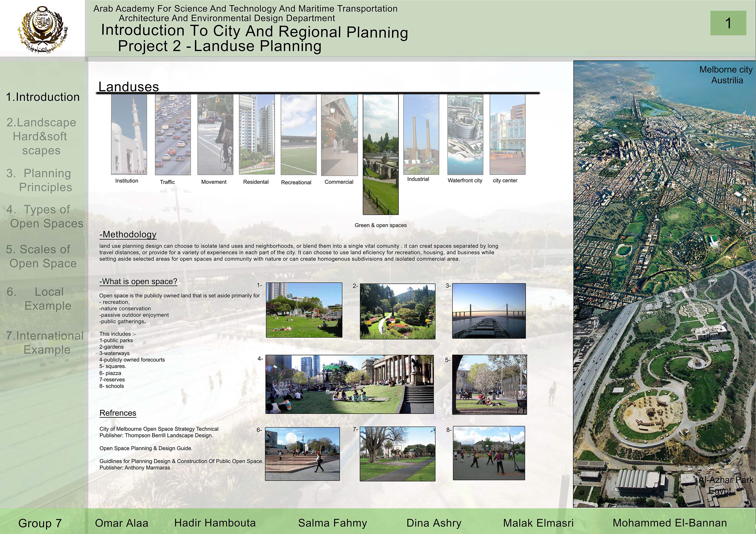Viewport: 756px width, 534px height.
Task: Click 'Recreational' caption label
Action: (x=296, y=183)
